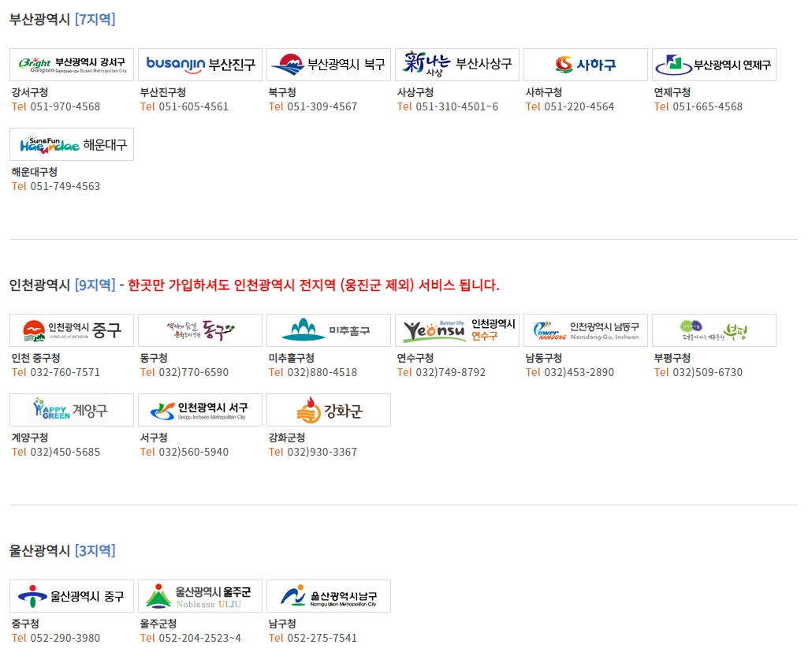
Task: Open the 인천광역시 서구 logo
Action: (200, 410)
